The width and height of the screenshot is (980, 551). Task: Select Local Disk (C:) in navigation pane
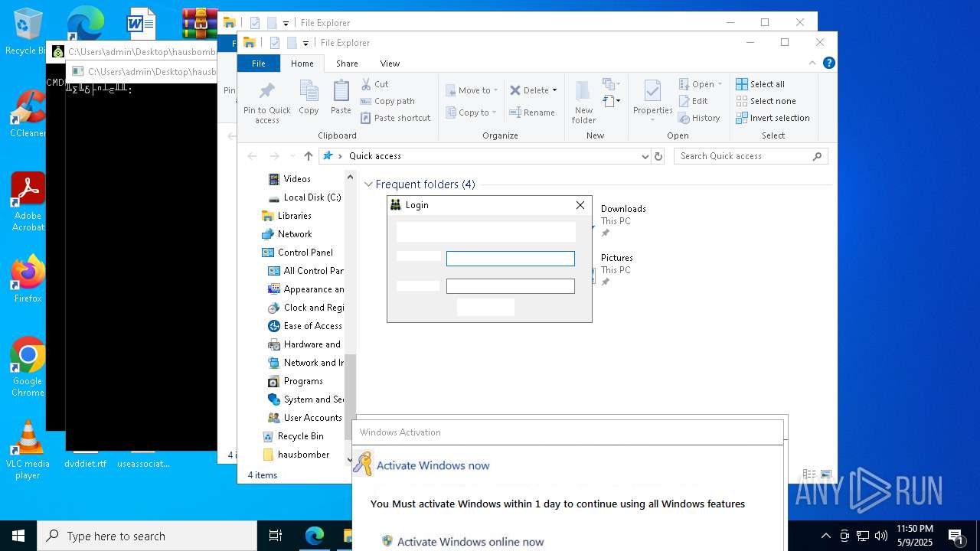click(305, 197)
